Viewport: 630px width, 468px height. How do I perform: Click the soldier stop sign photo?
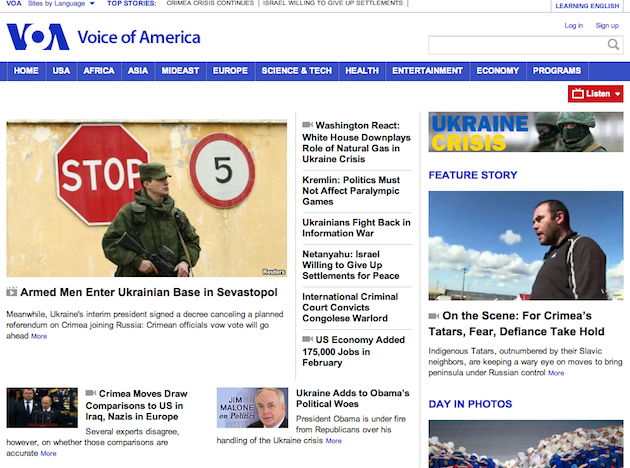(x=147, y=198)
